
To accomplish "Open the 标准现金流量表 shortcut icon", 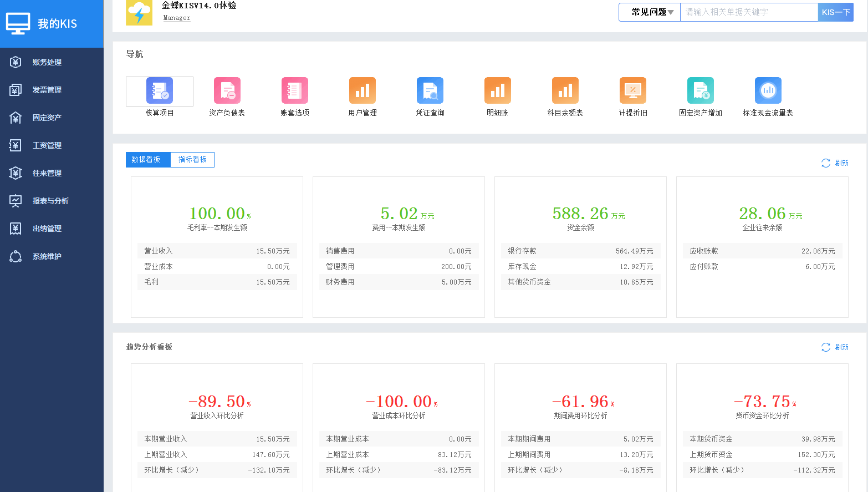I will [768, 90].
